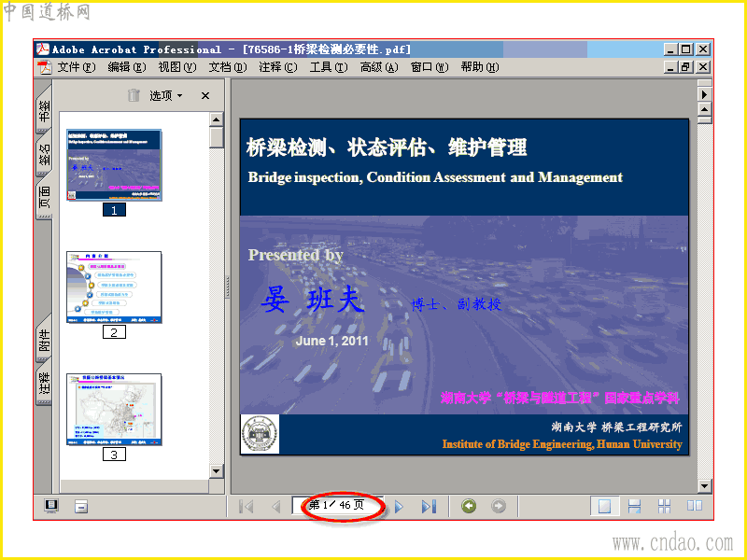Image resolution: width=747 pixels, height=560 pixels.
Task: Select page 2 thumbnail
Action: coord(114,287)
